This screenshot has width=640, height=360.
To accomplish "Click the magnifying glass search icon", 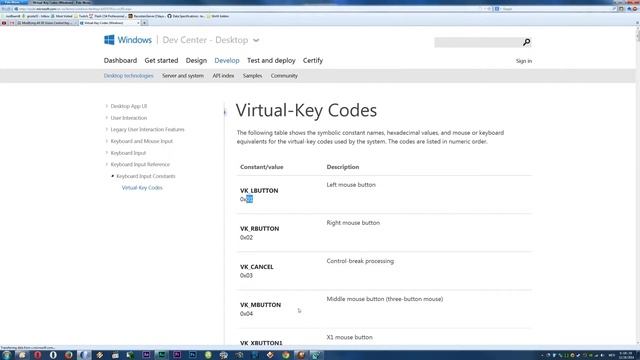I will 527,42.
